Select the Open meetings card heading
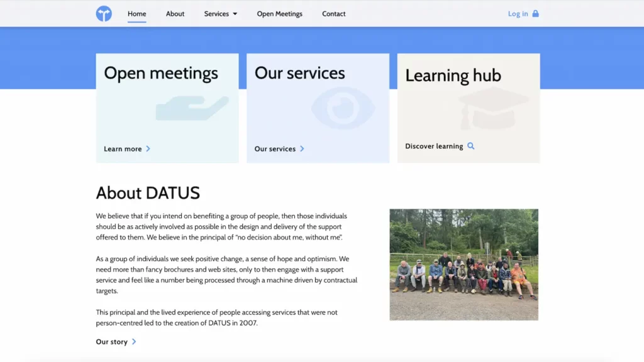This screenshot has height=362, width=644. pyautogui.click(x=161, y=73)
